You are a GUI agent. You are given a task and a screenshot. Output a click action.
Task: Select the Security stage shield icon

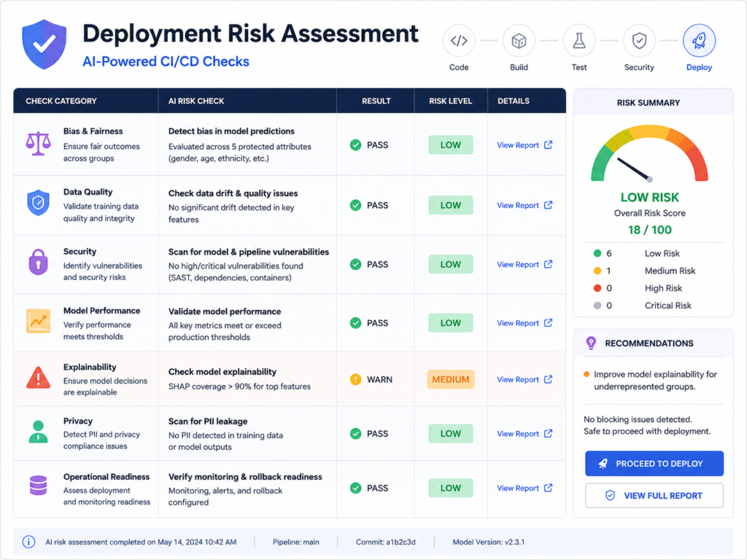639,41
